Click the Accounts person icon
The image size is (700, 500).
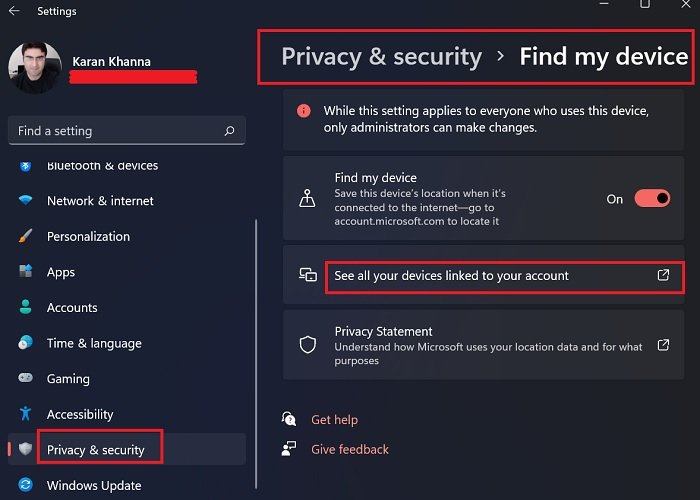pyautogui.click(x=26, y=308)
